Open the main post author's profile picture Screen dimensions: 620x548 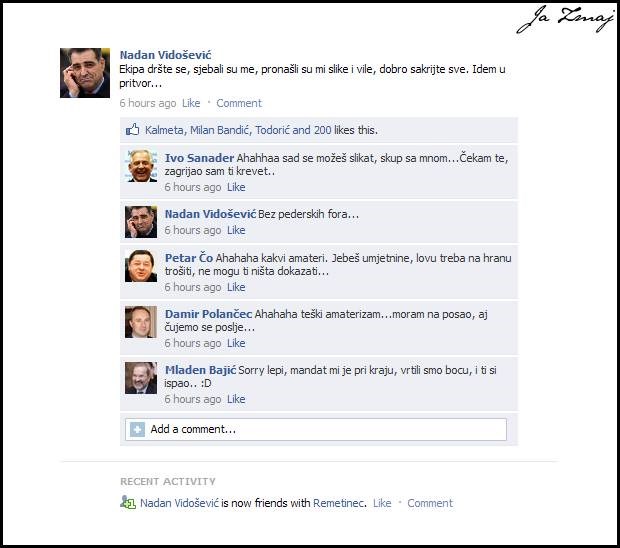click(85, 73)
